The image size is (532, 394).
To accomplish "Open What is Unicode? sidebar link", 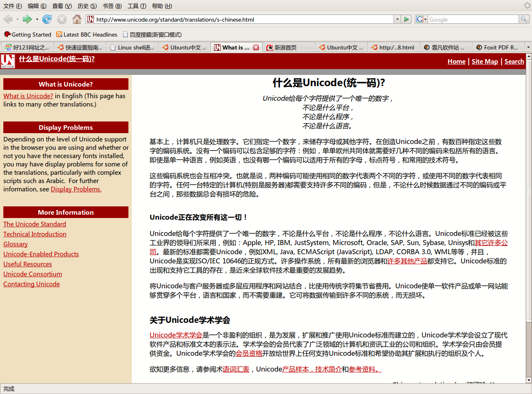I will [x=28, y=96].
